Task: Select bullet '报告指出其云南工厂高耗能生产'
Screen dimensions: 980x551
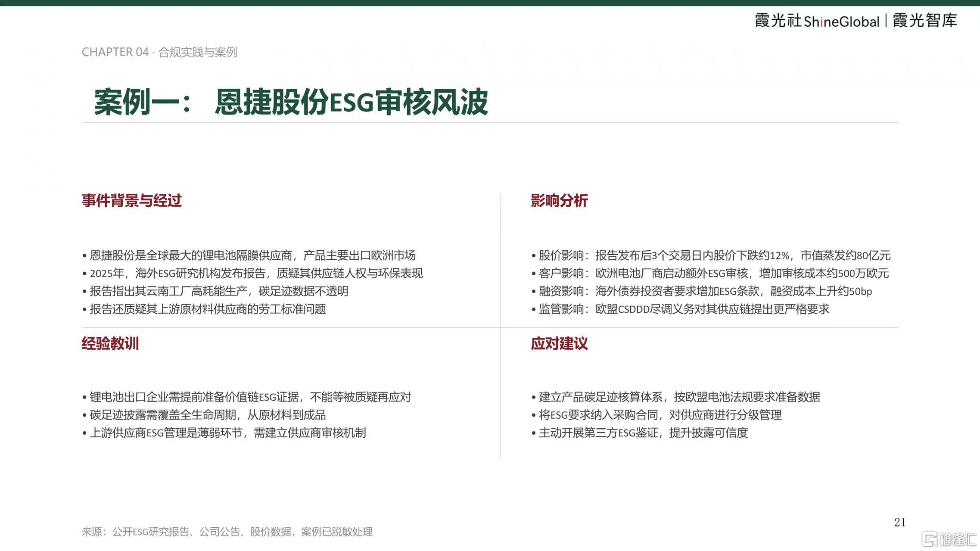Action: click(215, 291)
